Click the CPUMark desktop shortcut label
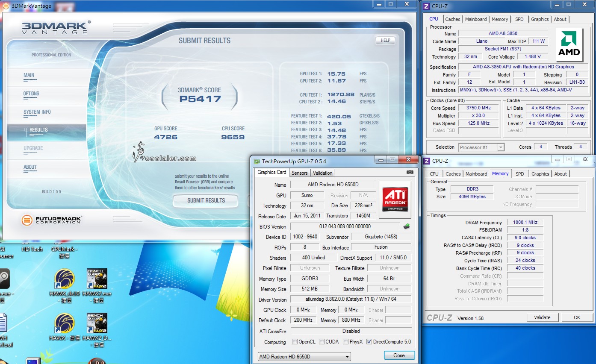 pyautogui.click(x=64, y=252)
